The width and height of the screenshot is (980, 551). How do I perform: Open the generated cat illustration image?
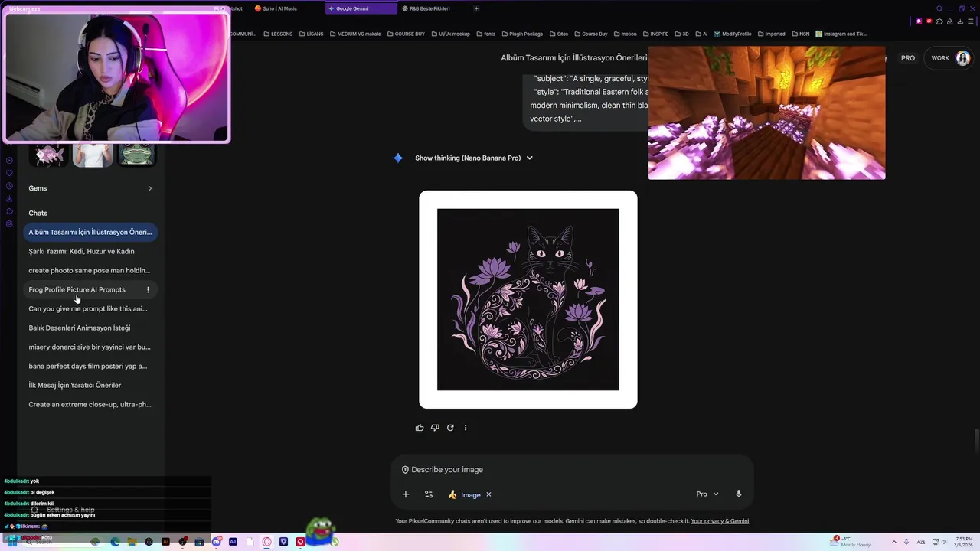(528, 299)
